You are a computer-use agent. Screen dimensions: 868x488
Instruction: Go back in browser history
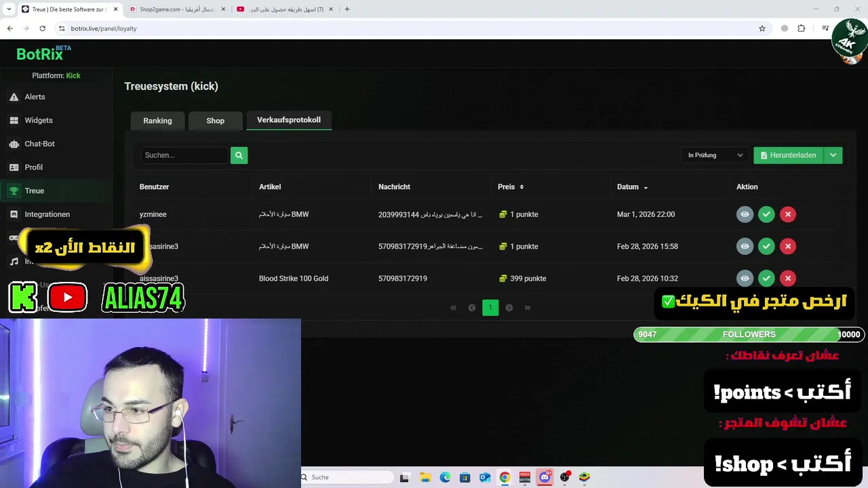[9, 28]
